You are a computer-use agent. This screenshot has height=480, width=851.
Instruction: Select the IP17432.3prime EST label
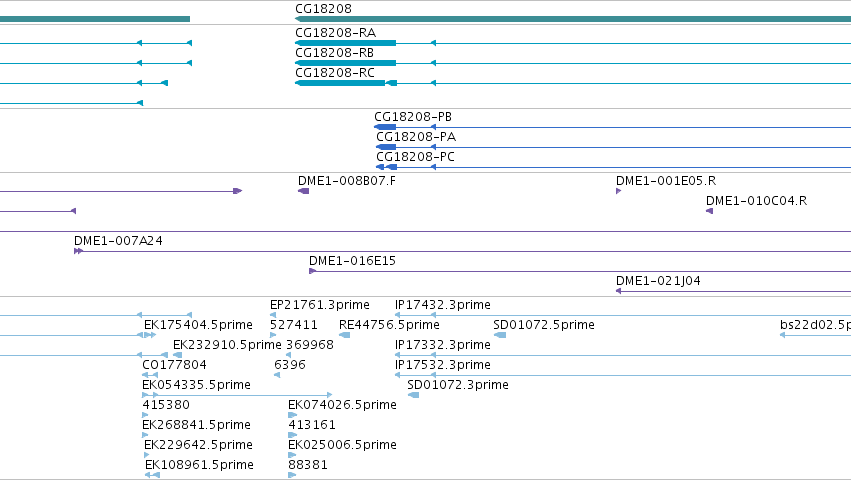pos(443,305)
